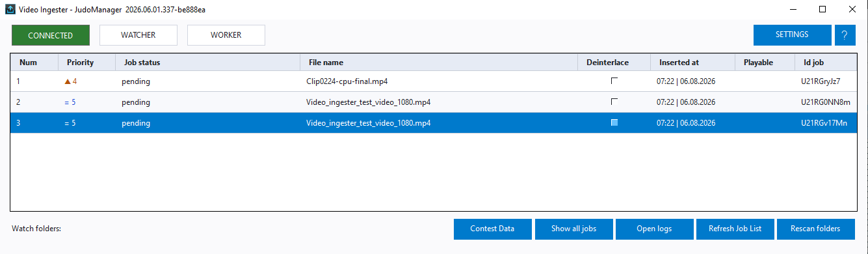Click the Watch folders label

pos(36,229)
